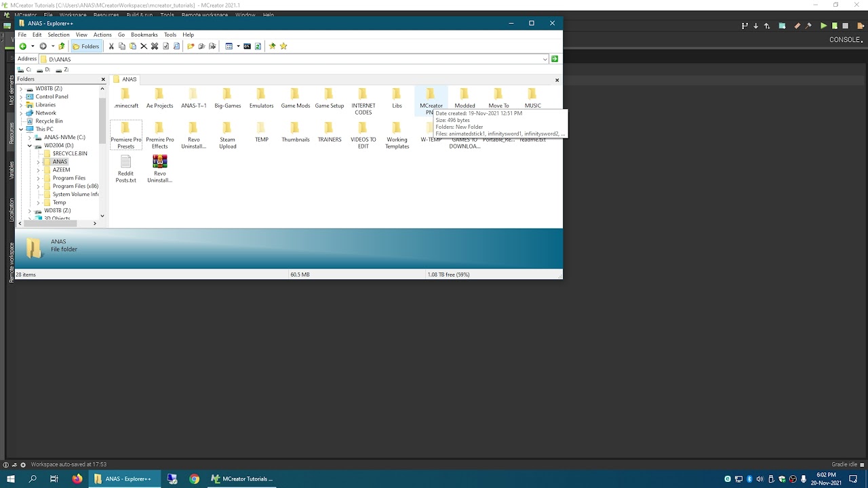Permanently delete with the bold X icon
This screenshot has height=488, width=868.
click(155, 46)
